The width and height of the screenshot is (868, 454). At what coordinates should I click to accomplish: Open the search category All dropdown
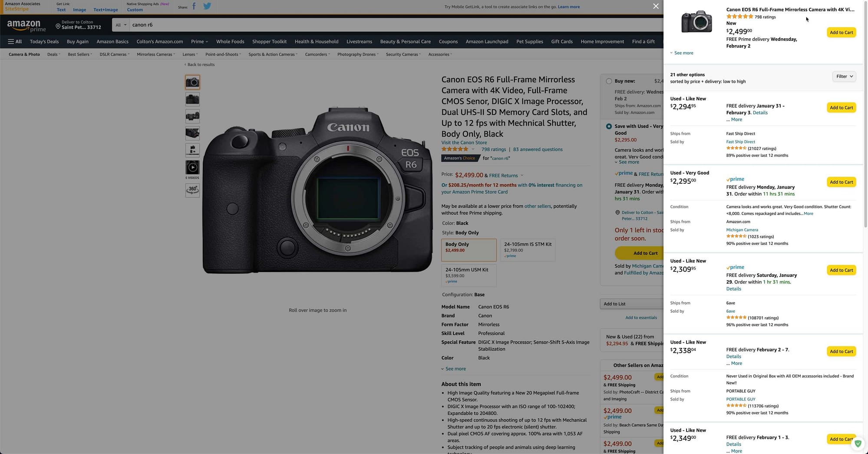(121, 25)
